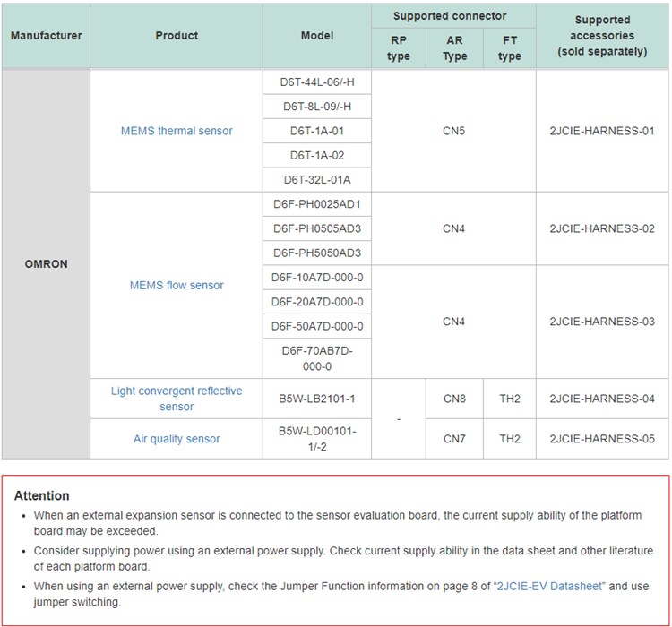Screen dimensions: 672x627
Task: Click the AR Type column header
Action: pos(454,48)
